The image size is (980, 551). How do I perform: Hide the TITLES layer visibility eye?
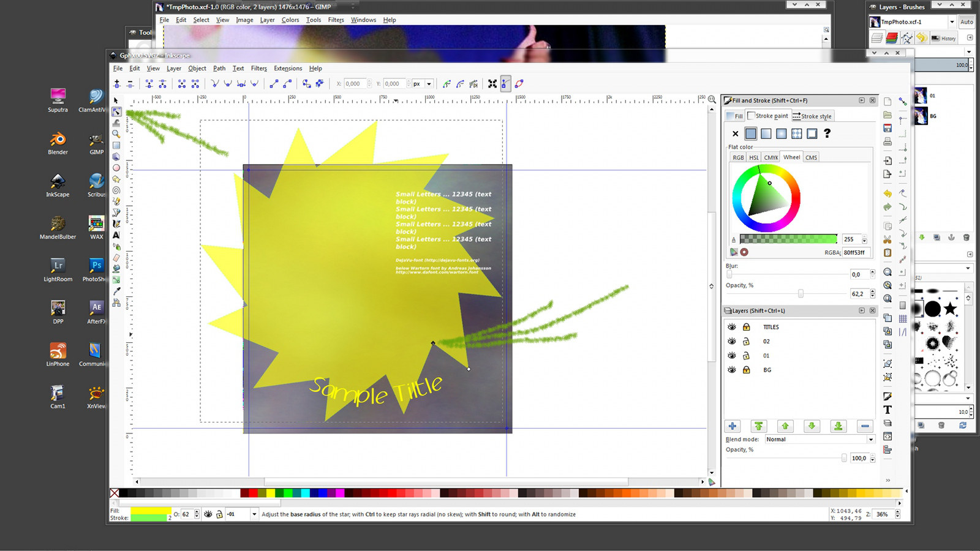[732, 327]
